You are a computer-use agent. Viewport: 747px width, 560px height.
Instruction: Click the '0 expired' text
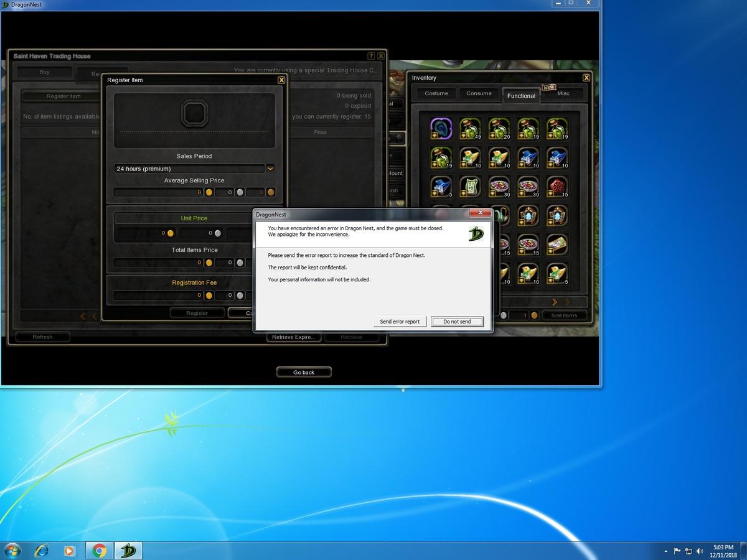358,106
